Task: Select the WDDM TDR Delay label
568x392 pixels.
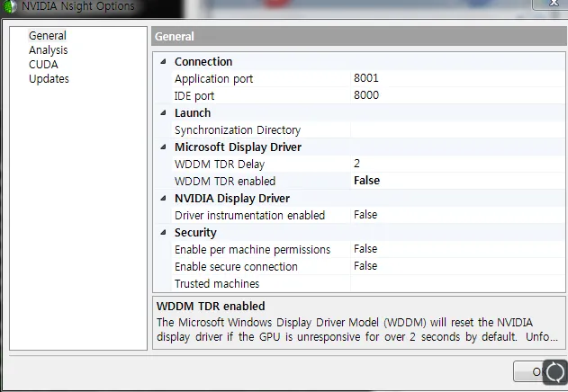Action: [x=220, y=165]
